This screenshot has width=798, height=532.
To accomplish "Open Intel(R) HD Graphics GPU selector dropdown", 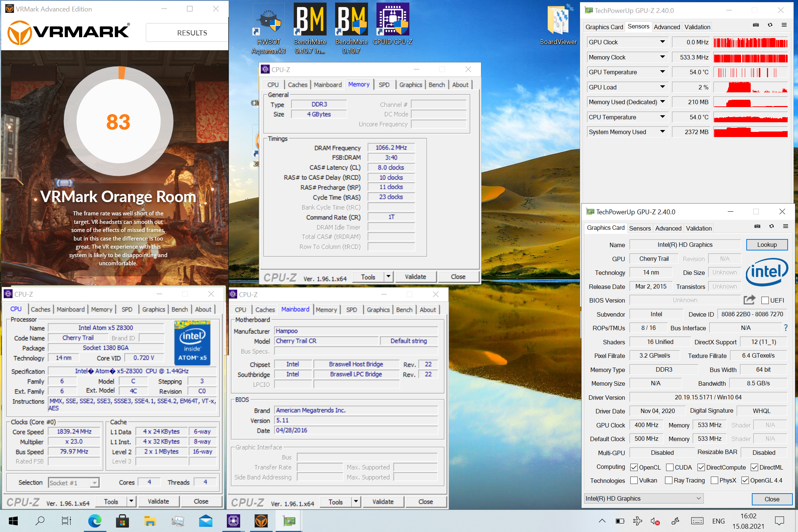I will [x=644, y=498].
